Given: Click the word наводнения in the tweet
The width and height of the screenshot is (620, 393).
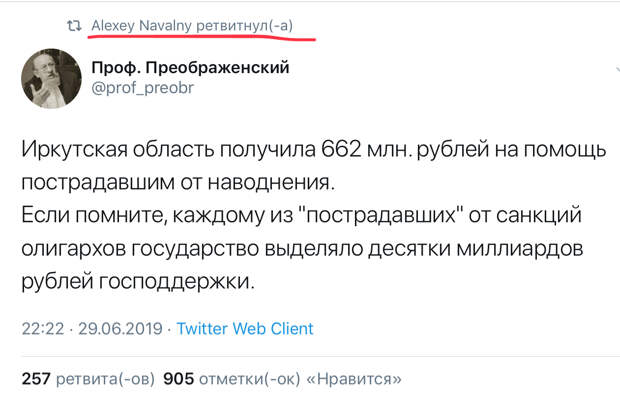Looking at the screenshot, I should point(271,183).
